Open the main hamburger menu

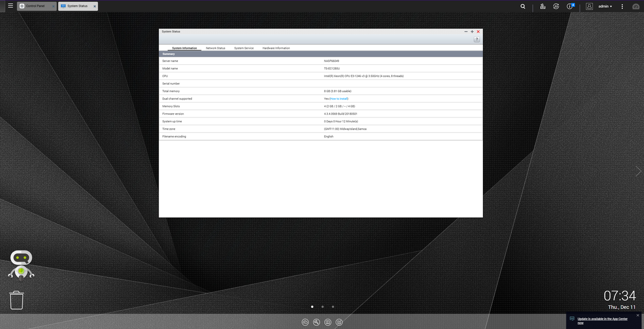10,6
